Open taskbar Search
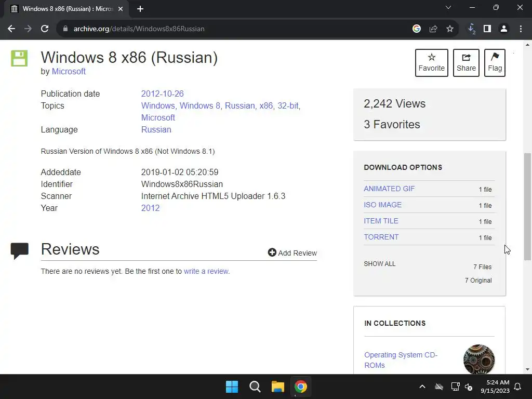 [255, 387]
